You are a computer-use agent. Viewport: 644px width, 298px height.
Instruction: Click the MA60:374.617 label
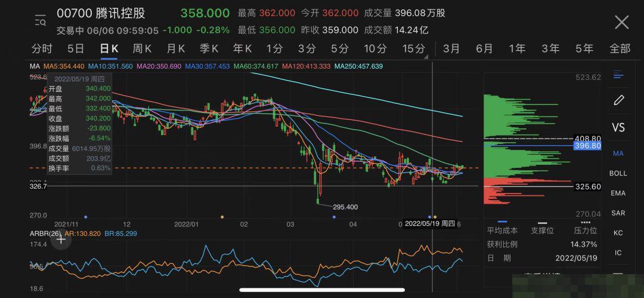[x=255, y=66]
